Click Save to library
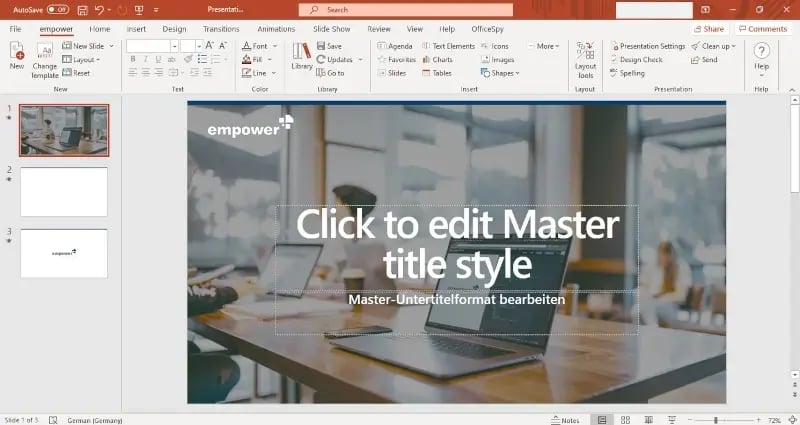 [329, 46]
